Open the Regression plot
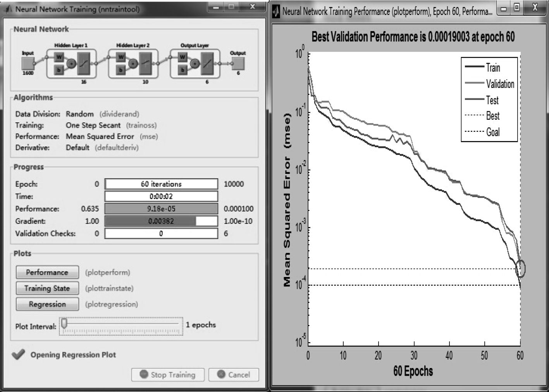549x392 pixels. [47, 304]
